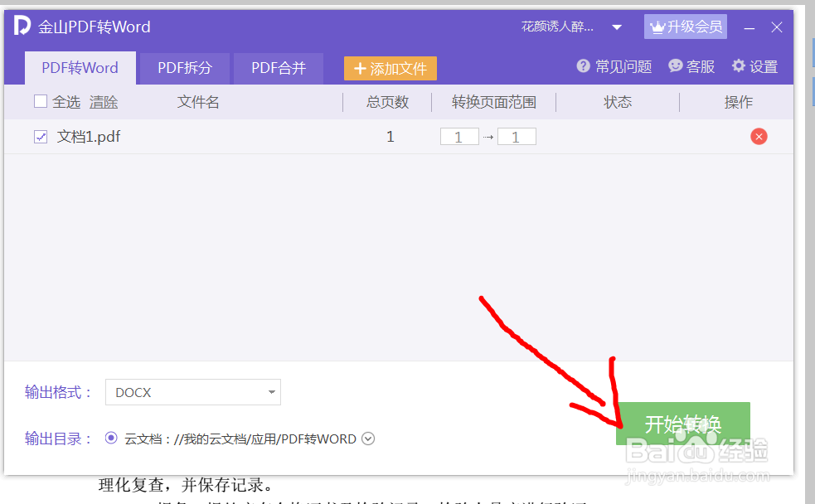Select the 文档1.pdf file name
815x504 pixels.
pos(89,137)
